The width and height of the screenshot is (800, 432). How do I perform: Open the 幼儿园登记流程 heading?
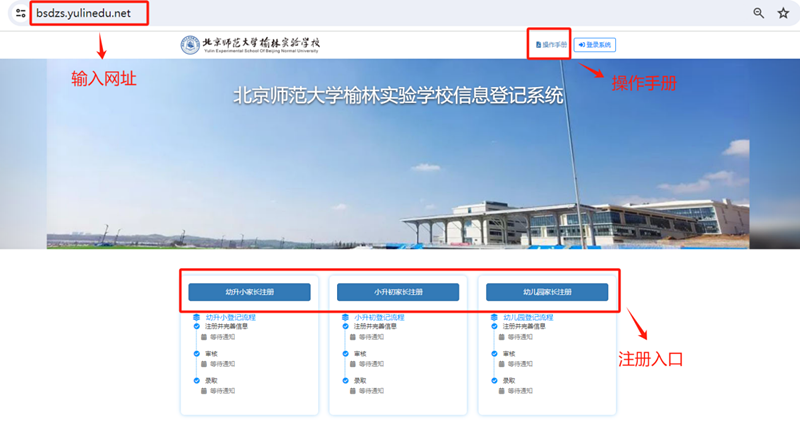click(x=528, y=317)
